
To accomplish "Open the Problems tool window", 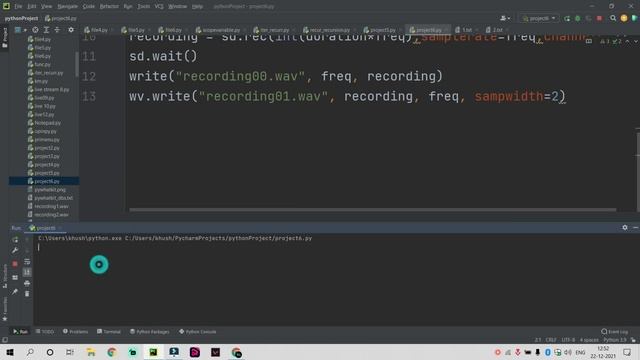I will 75,331.
